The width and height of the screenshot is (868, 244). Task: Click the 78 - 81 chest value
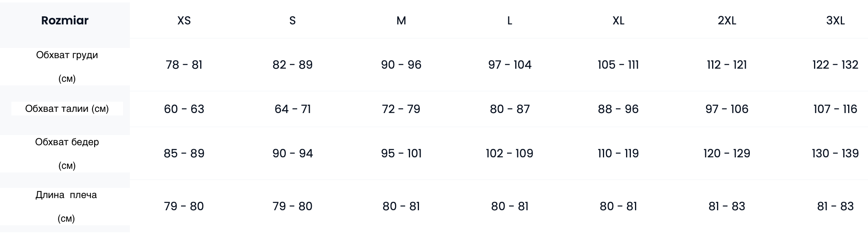pos(184,65)
